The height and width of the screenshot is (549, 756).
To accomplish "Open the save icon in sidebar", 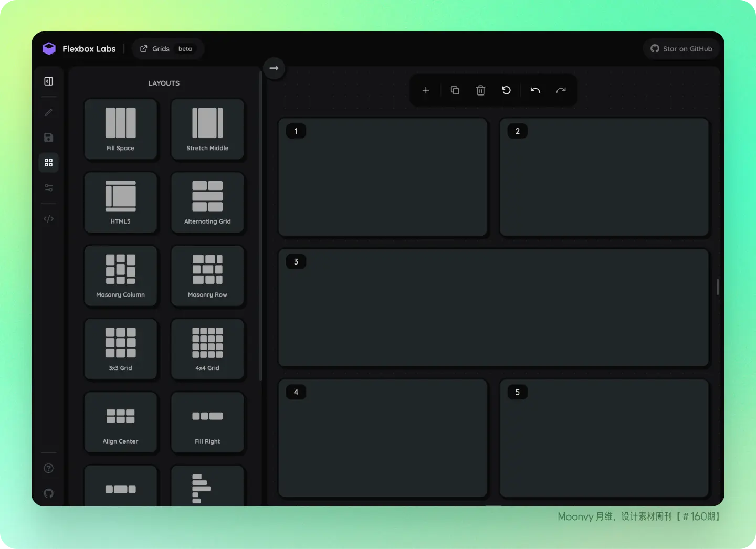I will point(49,138).
